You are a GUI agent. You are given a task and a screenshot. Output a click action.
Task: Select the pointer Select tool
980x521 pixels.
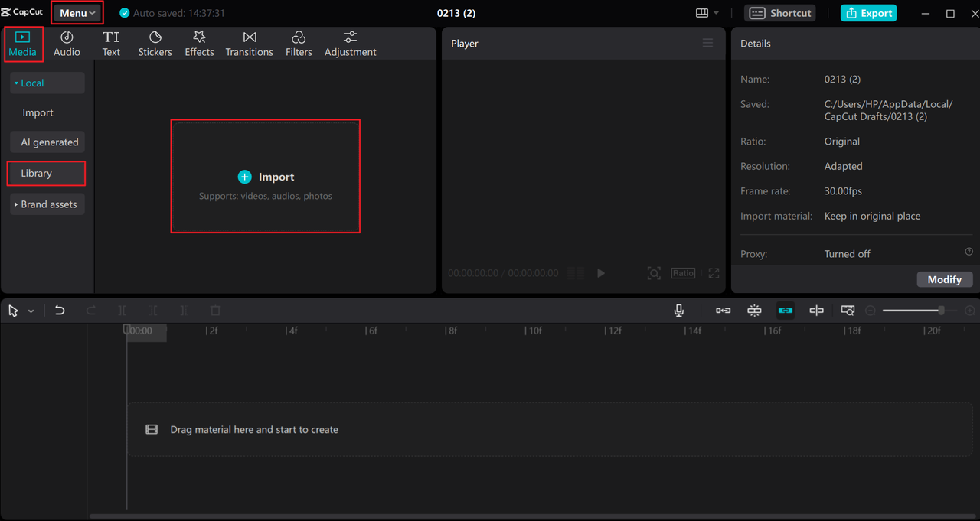(x=14, y=311)
